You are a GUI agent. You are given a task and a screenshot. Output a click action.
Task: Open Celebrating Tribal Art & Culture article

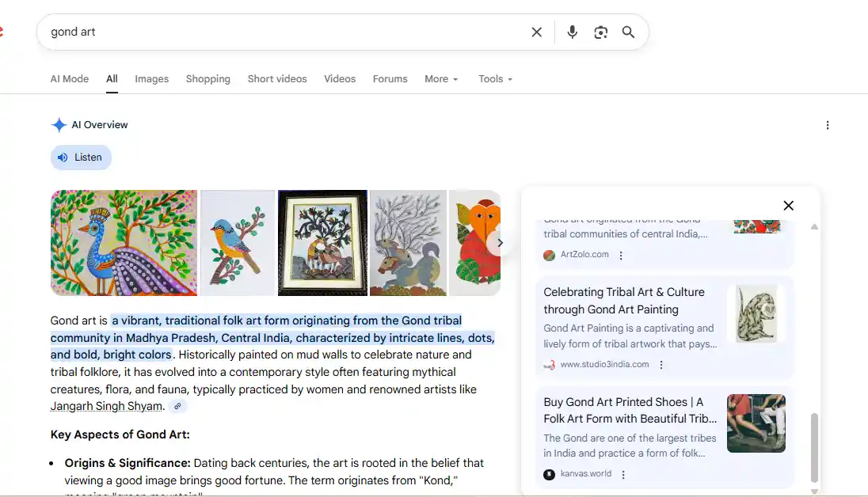click(x=623, y=301)
